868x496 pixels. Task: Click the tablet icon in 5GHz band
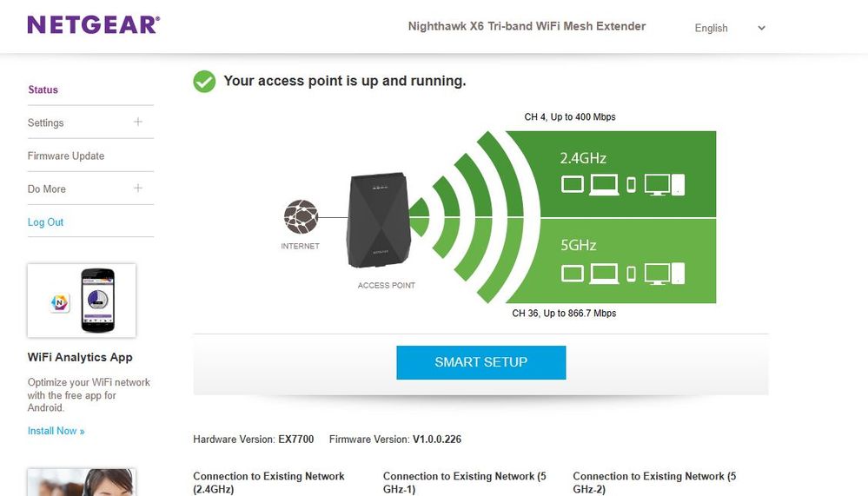(573, 274)
